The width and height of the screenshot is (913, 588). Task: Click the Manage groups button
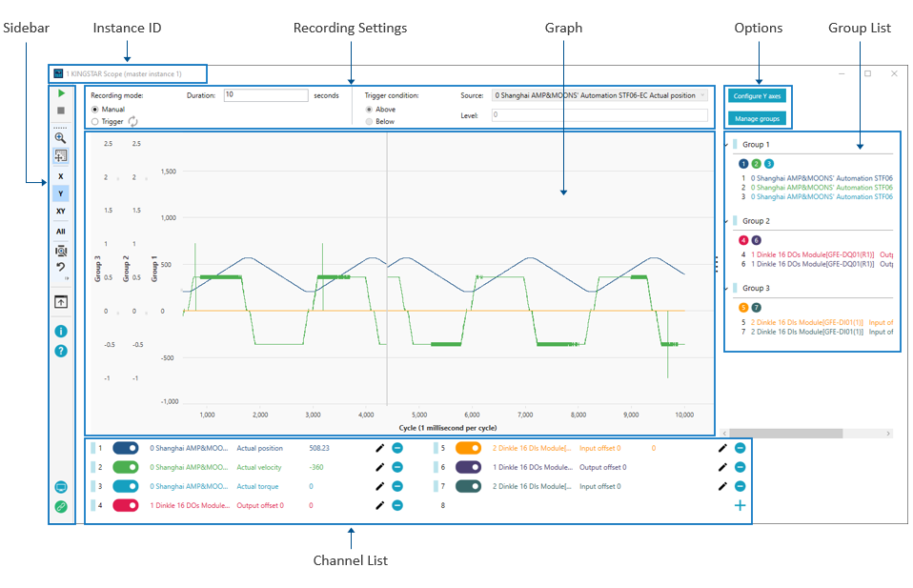point(757,119)
